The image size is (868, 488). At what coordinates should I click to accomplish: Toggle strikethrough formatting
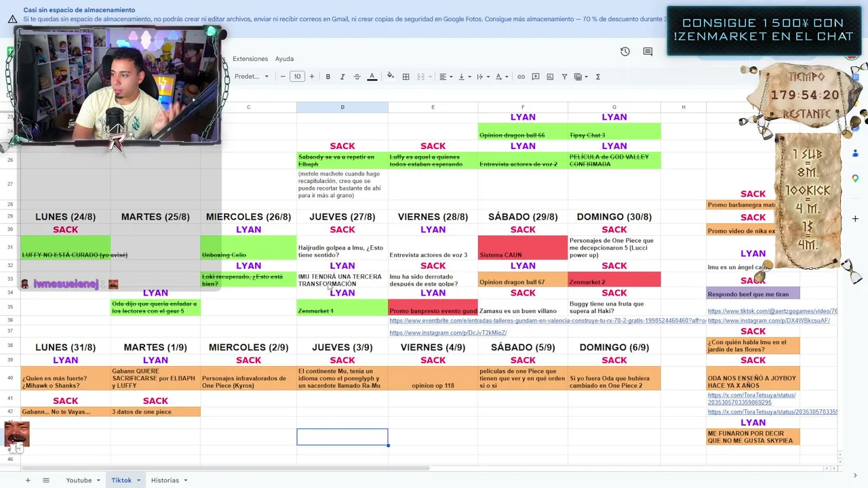click(x=357, y=77)
